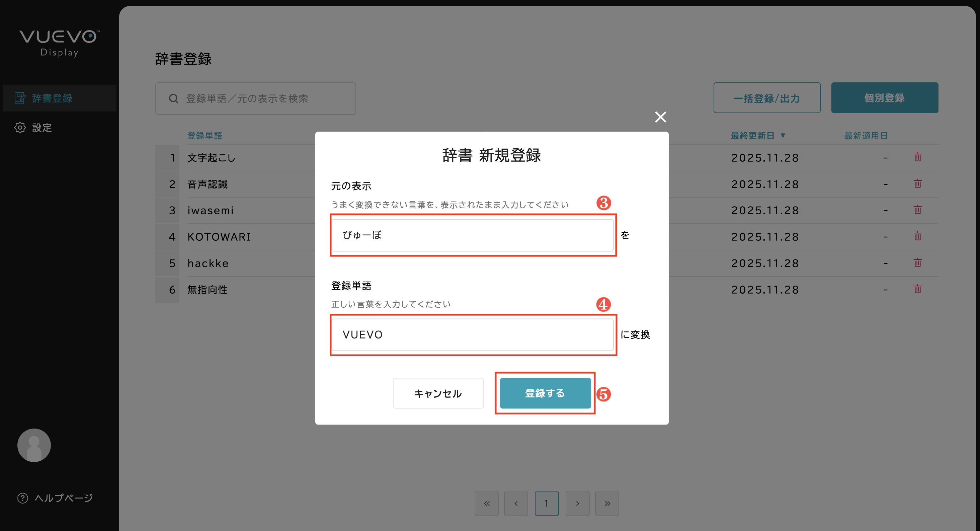Image resolution: width=980 pixels, height=531 pixels.
Task: Click the 登録する button
Action: point(545,393)
